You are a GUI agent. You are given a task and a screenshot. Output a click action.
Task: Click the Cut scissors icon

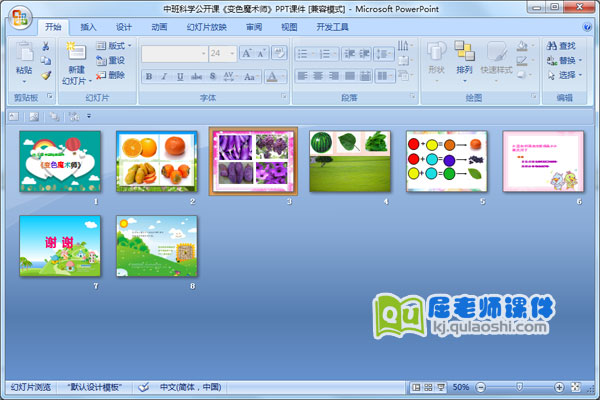[46, 46]
